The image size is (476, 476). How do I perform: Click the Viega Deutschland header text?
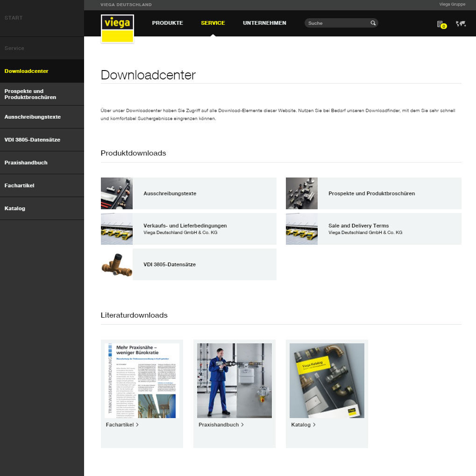126,5
